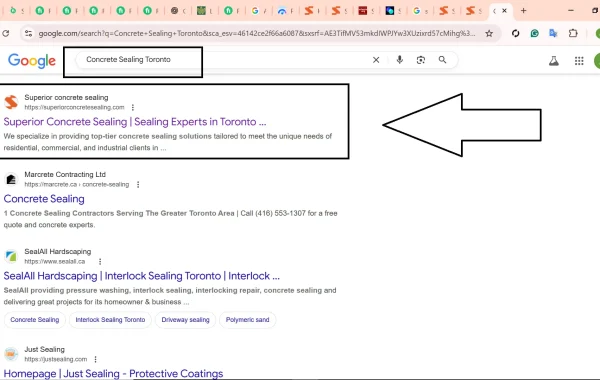Open the green Grammarly-style extension icon
The width and height of the screenshot is (600, 380).
click(x=535, y=34)
